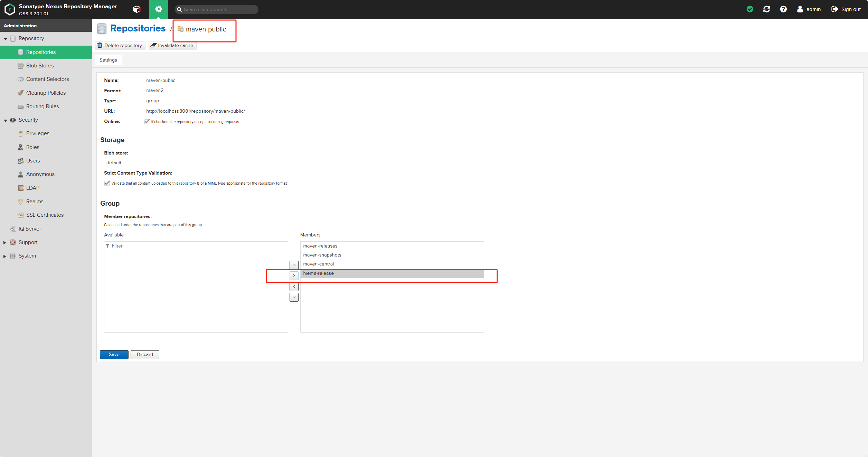This screenshot has height=457, width=868.
Task: Select maven-central in Members list
Action: click(392, 264)
